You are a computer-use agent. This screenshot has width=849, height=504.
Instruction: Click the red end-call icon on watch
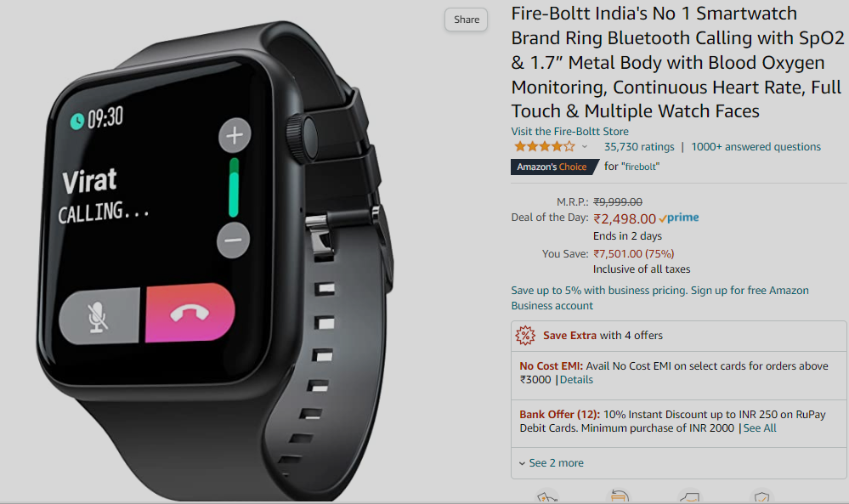pos(190,313)
